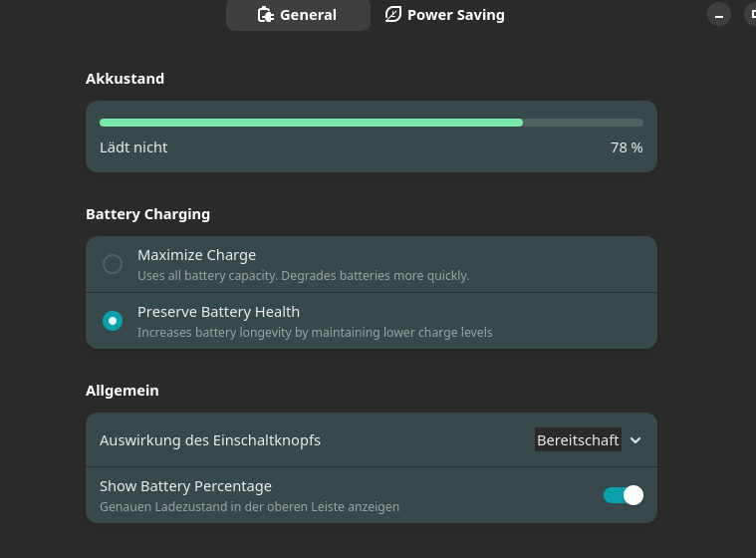The image size is (756, 558).
Task: Click the Maximize Charge row title
Action: tap(196, 255)
